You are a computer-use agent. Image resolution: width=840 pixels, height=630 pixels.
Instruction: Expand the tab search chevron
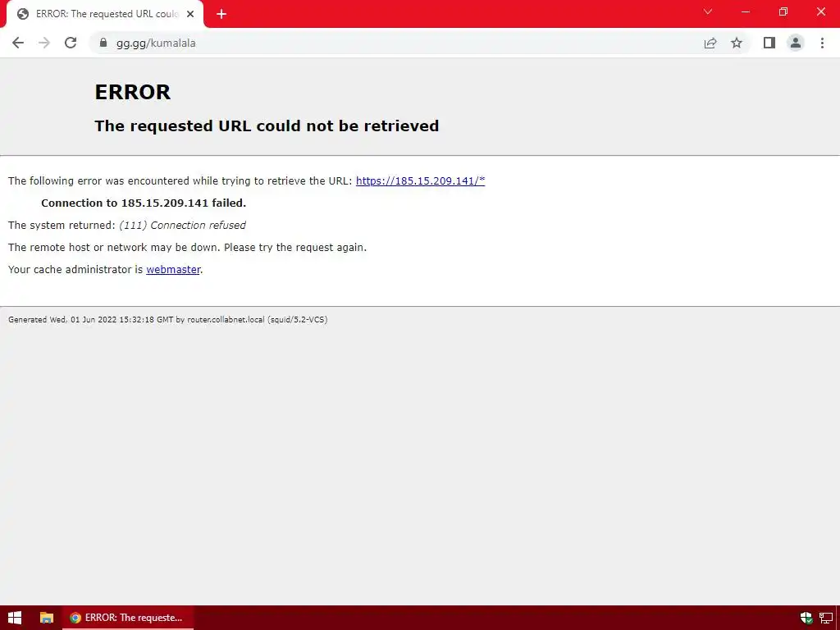708,11
